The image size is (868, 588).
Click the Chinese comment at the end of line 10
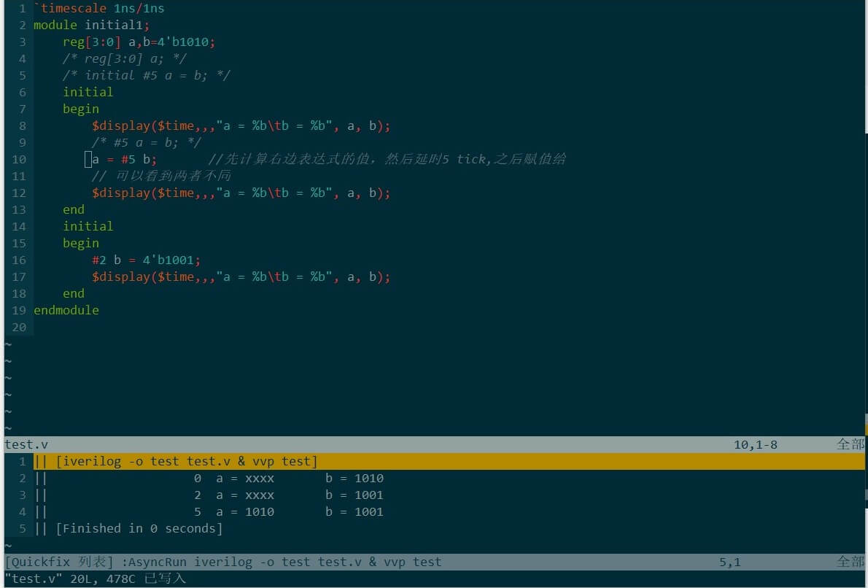[387, 160]
